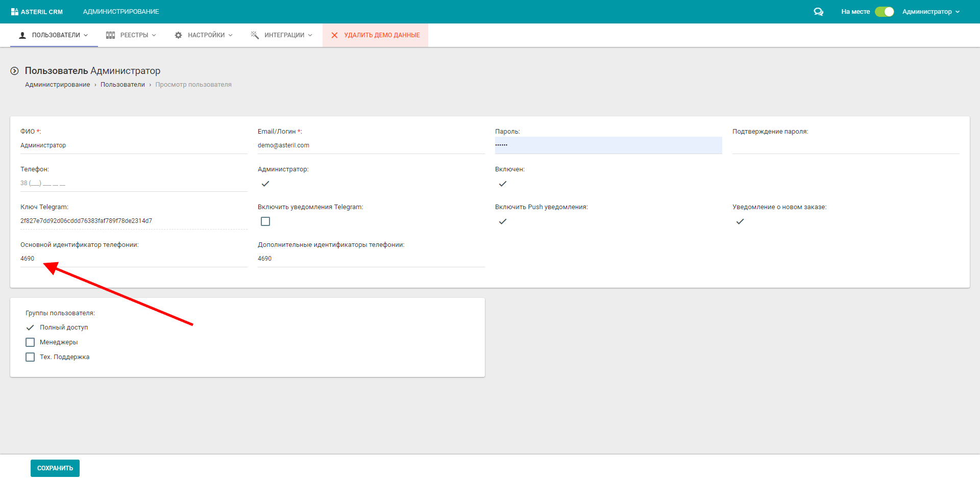Image resolution: width=980 pixels, height=480 pixels.
Task: Expand the Администратор account dropdown
Action: (930, 12)
